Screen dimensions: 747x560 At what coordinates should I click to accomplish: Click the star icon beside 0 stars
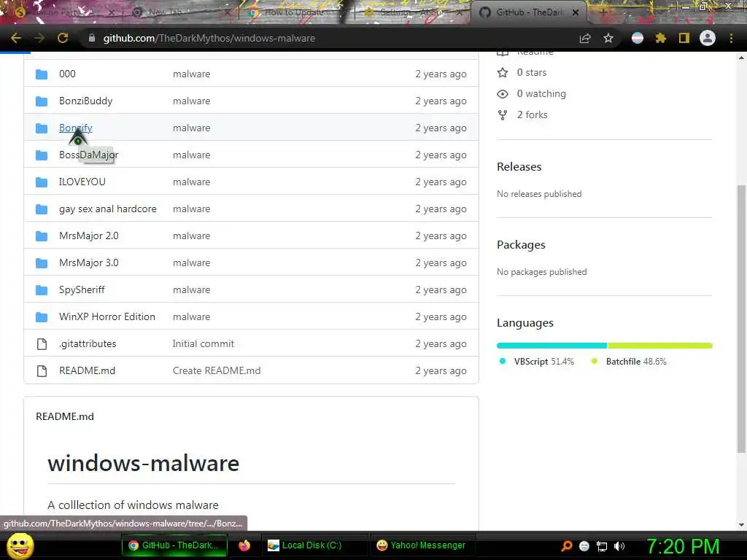tap(502, 72)
